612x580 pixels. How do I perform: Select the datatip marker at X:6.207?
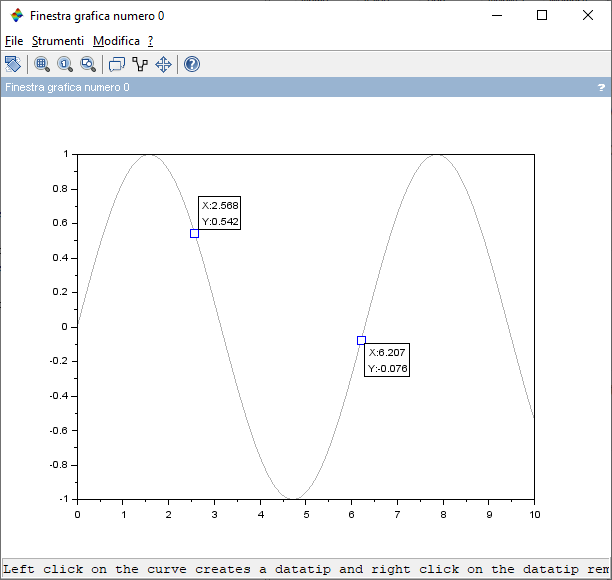pos(361,340)
